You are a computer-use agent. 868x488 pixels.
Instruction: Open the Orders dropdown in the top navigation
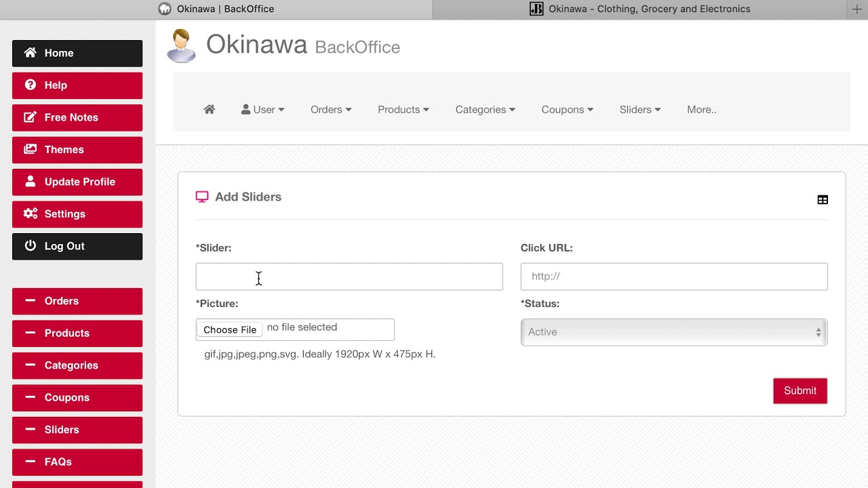331,110
